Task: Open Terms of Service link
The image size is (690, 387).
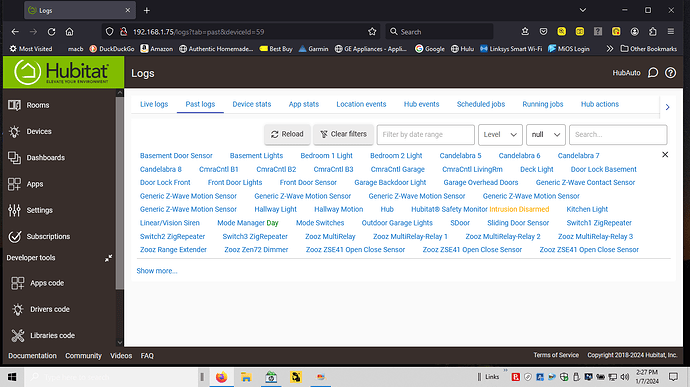Action: pos(556,355)
